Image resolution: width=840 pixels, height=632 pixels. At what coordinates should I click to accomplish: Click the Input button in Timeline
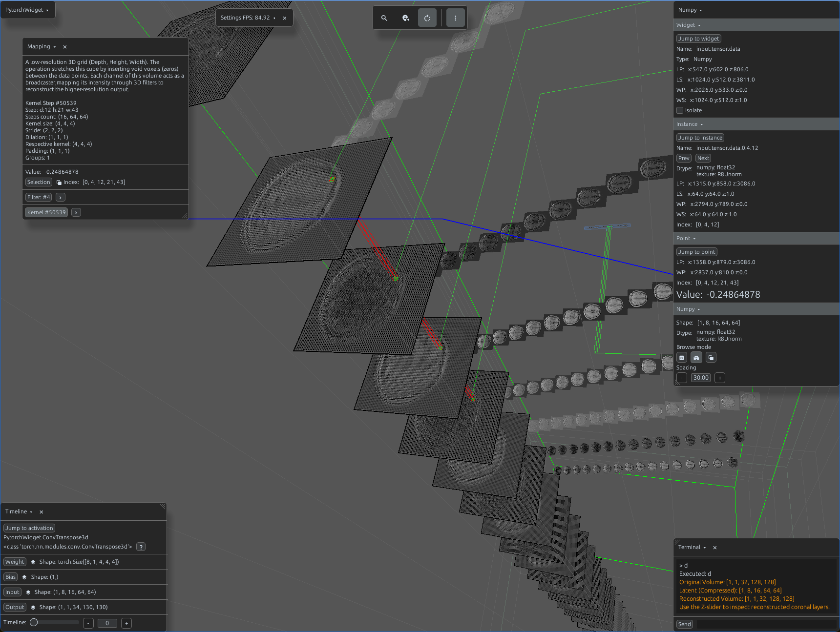point(12,592)
